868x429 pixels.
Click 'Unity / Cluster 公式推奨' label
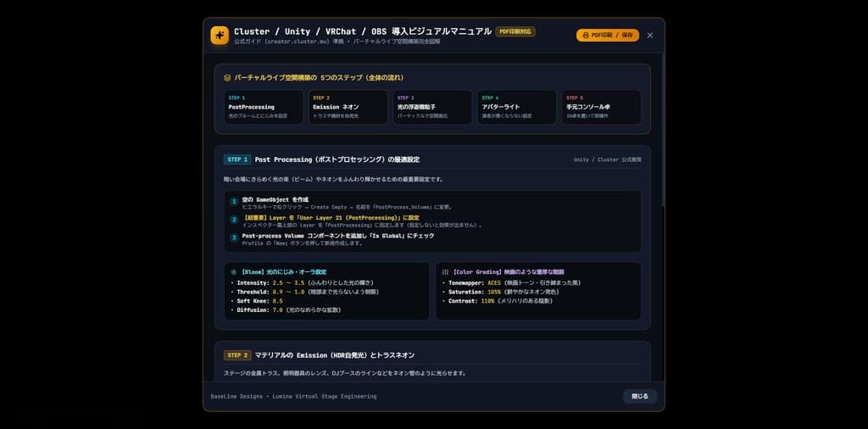pyautogui.click(x=607, y=159)
